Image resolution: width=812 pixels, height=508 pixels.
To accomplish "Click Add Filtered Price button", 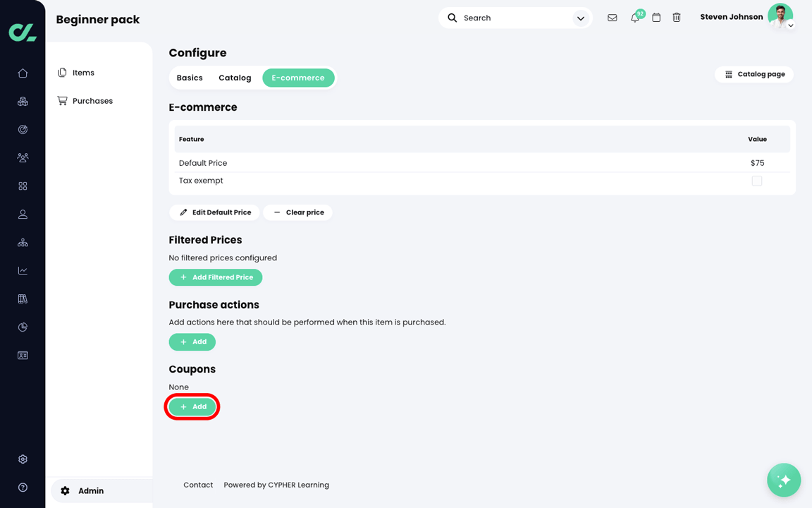I will point(216,277).
